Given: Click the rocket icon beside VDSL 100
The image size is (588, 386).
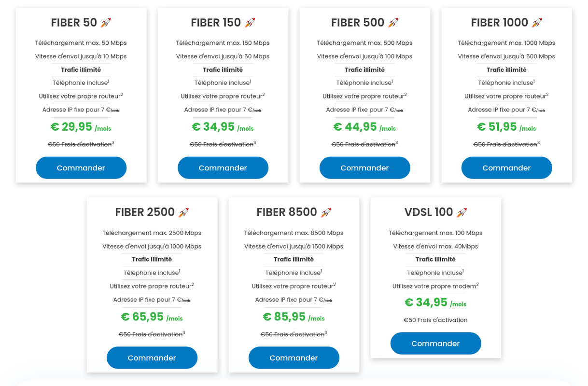Looking at the screenshot, I should coord(462,212).
